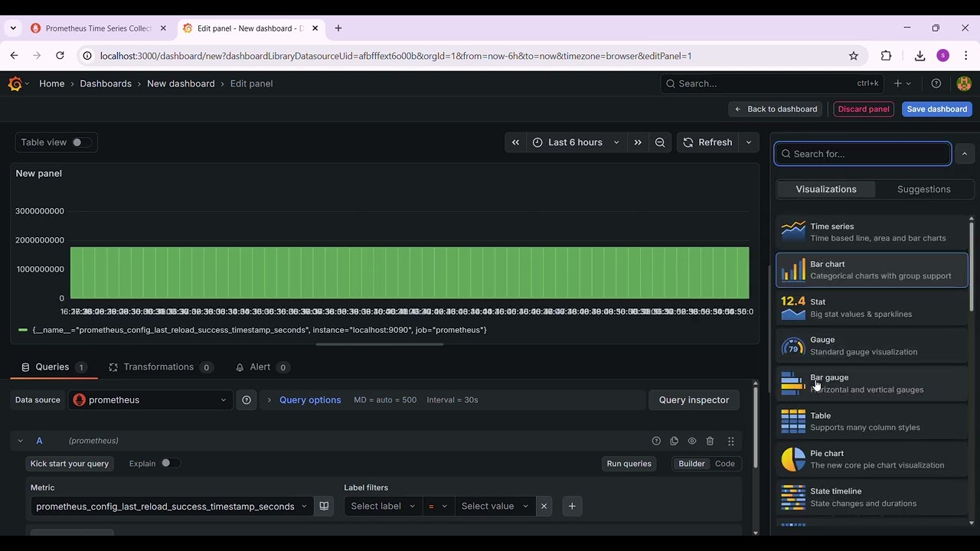Toggle the Explain switch

point(170,463)
